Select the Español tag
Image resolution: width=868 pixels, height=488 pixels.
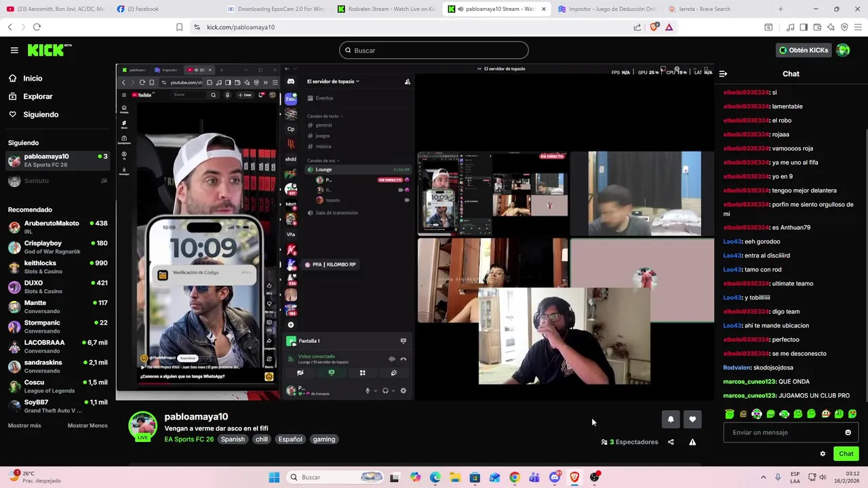(290, 439)
